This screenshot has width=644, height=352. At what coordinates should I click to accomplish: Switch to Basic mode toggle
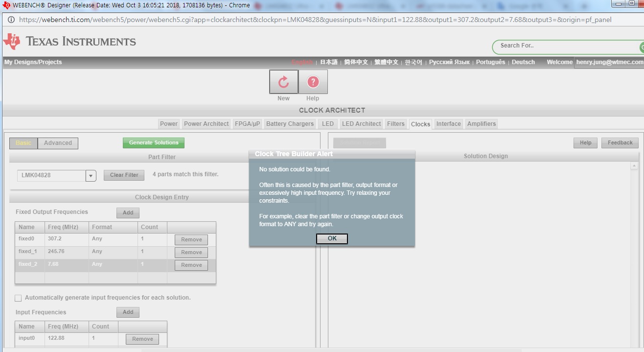23,143
